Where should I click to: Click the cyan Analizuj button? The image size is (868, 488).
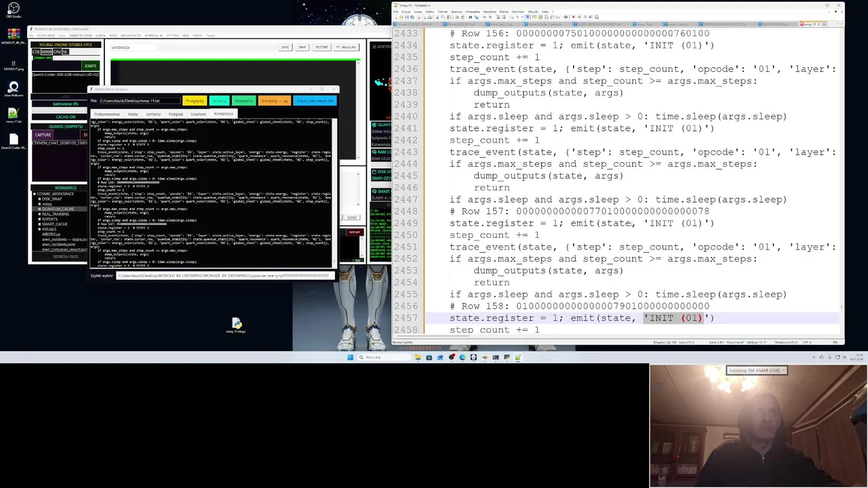220,101
